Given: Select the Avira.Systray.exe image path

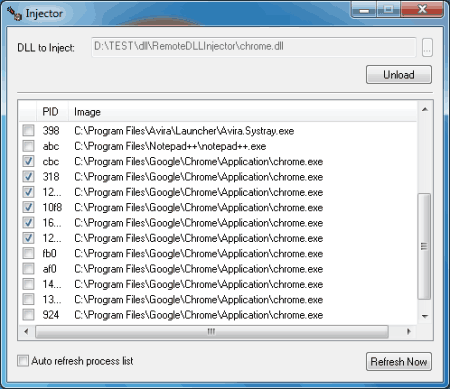Looking at the screenshot, I should 184,131.
